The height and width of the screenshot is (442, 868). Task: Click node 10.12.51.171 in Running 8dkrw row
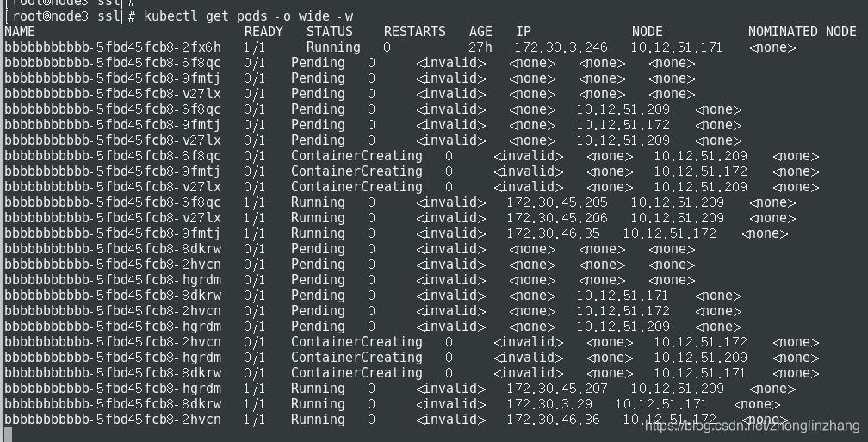click(661, 404)
